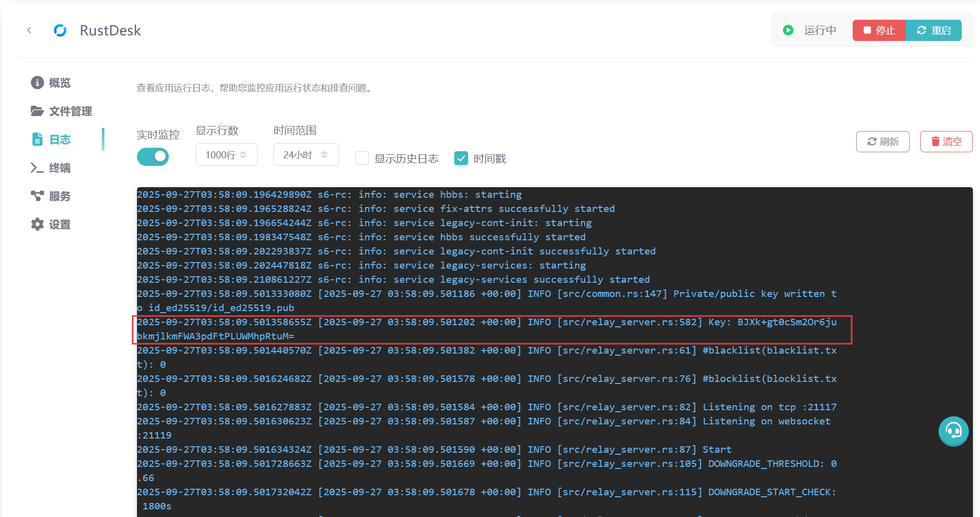The image size is (980, 517).
Task: Click the log line 'legacy-cont-init: starting'
Action: [x=364, y=223]
